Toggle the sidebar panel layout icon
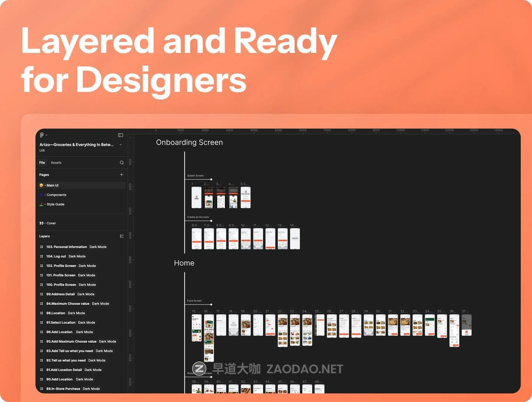The width and height of the screenshot is (532, 402). [x=121, y=135]
